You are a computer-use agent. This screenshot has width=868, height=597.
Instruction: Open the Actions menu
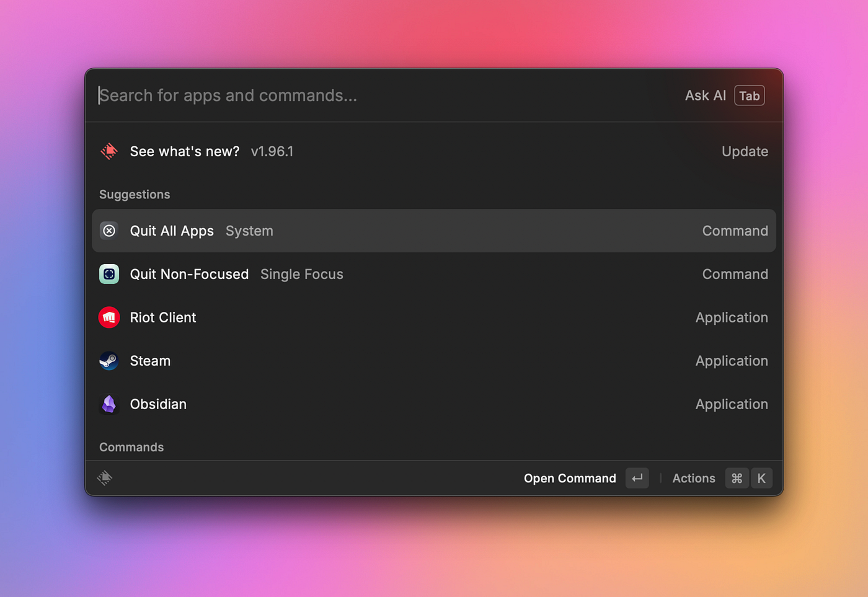point(694,478)
